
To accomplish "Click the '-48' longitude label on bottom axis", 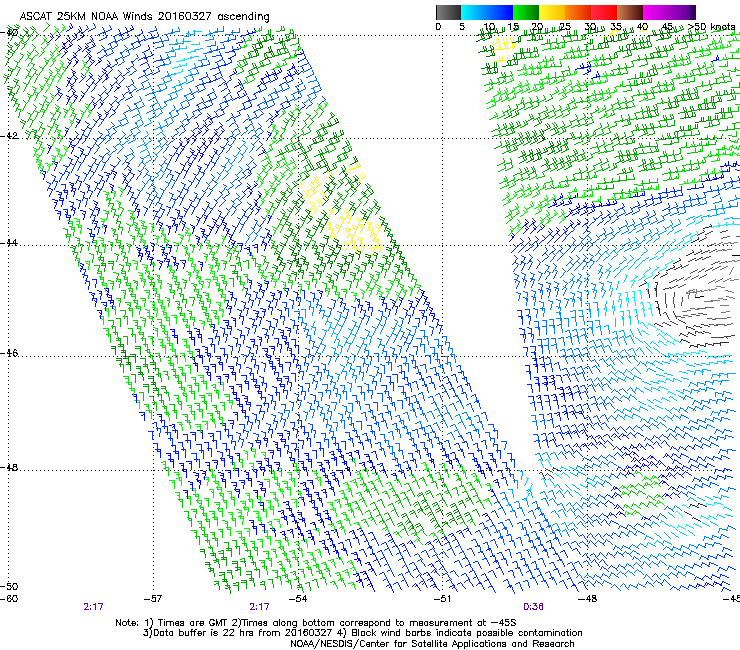I will coord(588,599).
